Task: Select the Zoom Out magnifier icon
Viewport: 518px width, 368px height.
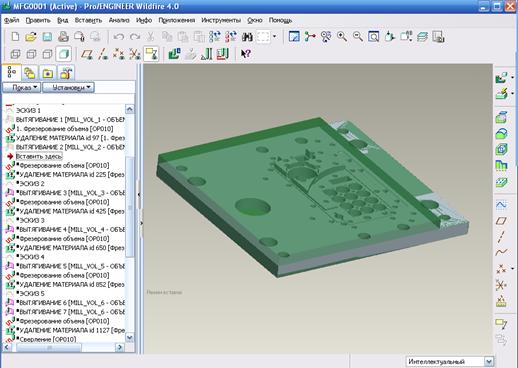Action: click(358, 36)
